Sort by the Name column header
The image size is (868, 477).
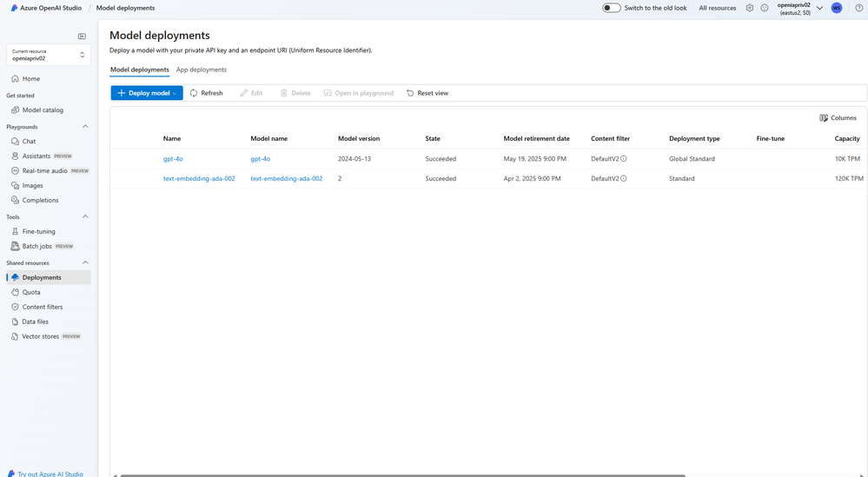(x=172, y=138)
